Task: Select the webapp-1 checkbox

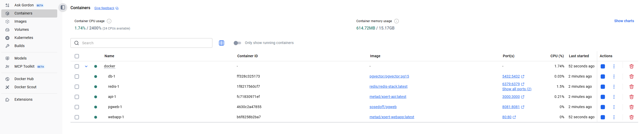Action: [77, 117]
